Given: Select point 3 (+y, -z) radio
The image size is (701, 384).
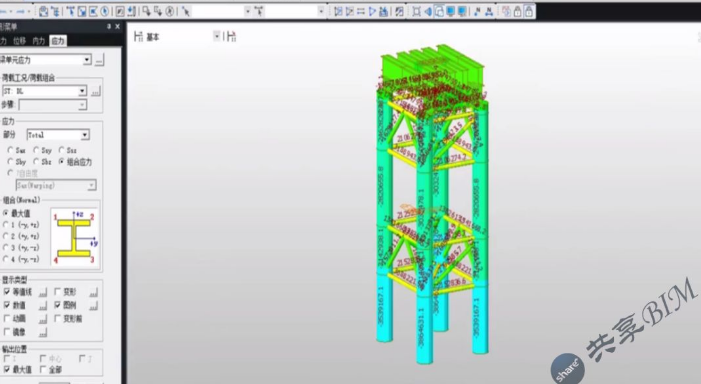Looking at the screenshot, I should pyautogui.click(x=6, y=247).
